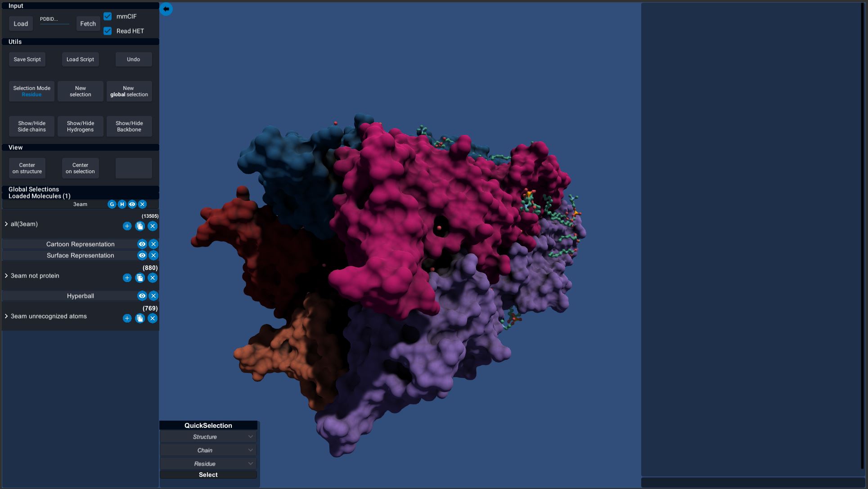Expand the 3eam not protein row
This screenshot has height=489, width=868.
6,276
